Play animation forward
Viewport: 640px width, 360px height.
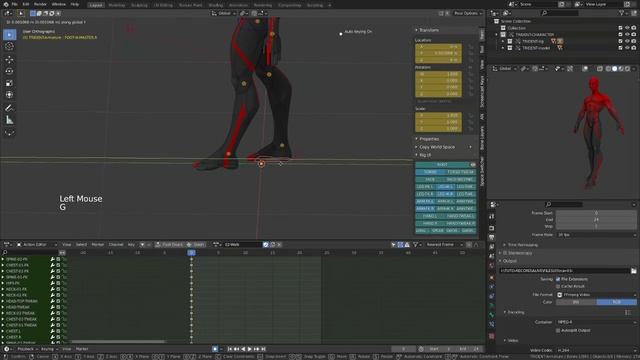pos(250,349)
